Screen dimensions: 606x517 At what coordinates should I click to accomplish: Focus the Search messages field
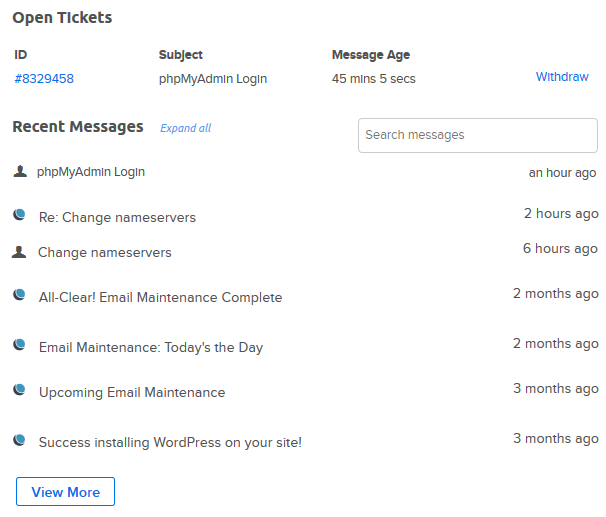click(x=478, y=135)
